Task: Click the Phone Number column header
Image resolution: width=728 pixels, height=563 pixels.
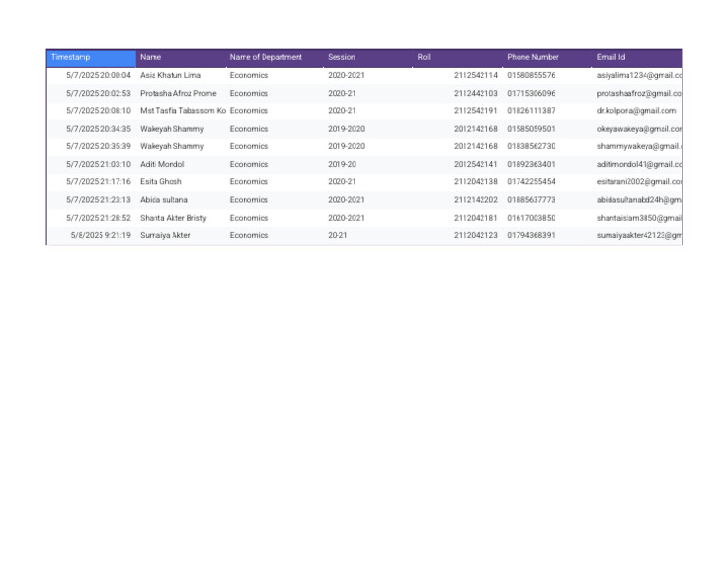Action: (547, 58)
